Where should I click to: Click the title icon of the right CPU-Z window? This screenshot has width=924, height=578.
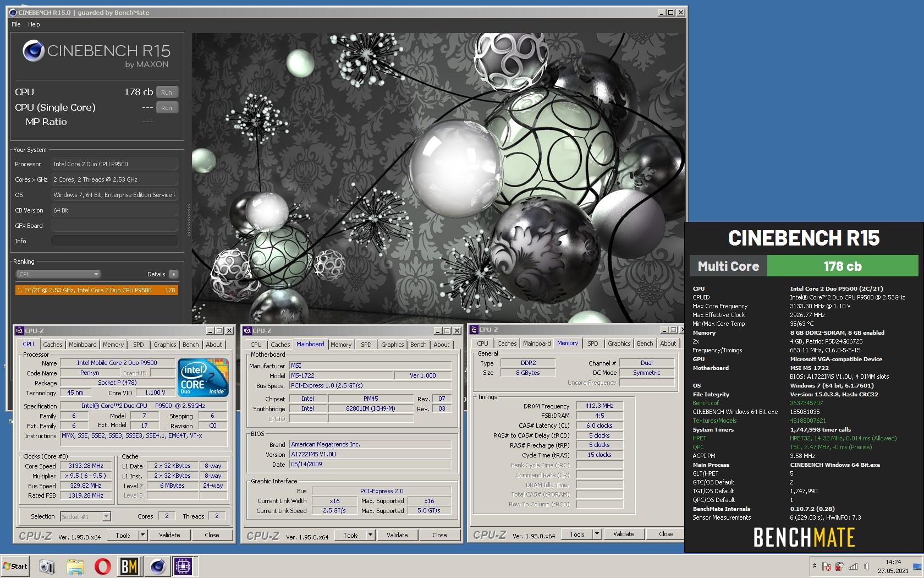[x=474, y=330]
